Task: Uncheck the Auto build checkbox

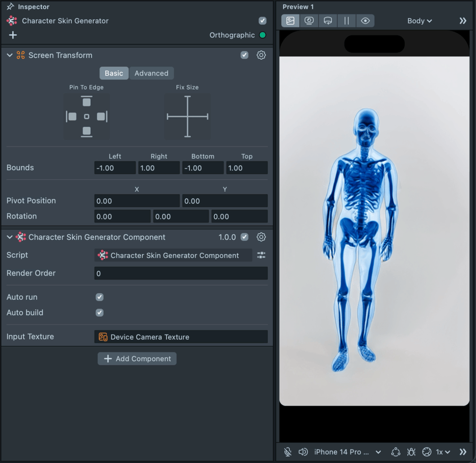Action: [100, 313]
